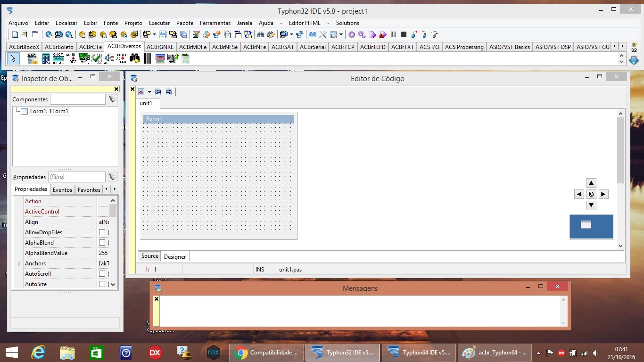Click in the Componentes search field
644x362 pixels.
click(x=78, y=99)
